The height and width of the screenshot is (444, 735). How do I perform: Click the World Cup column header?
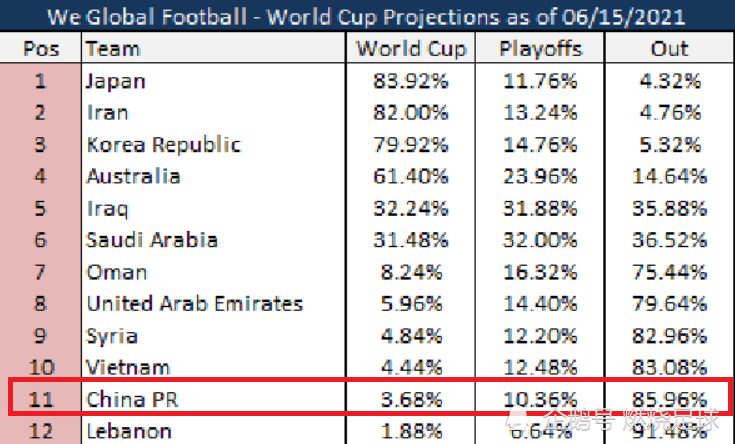coord(411,48)
